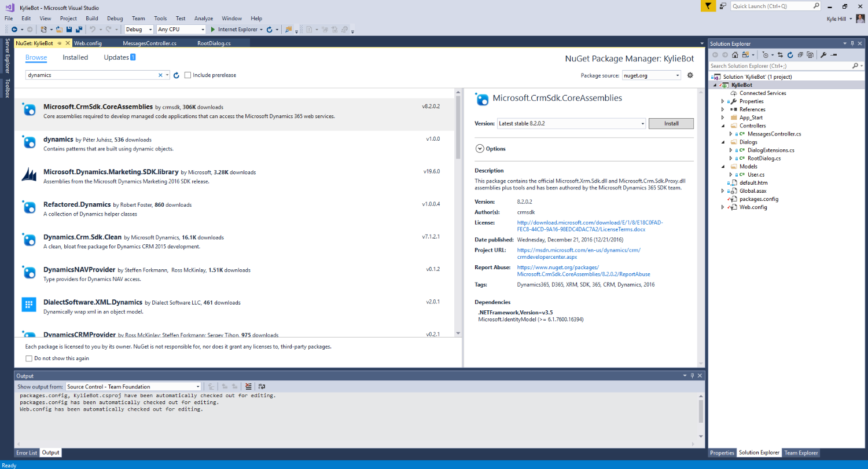Open the Web.config document tab
868x469 pixels.
click(x=88, y=43)
